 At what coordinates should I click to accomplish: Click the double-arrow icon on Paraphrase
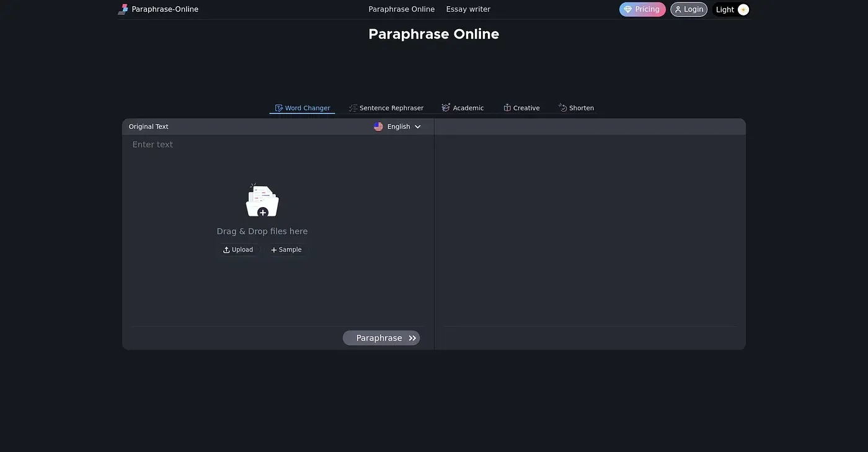pyautogui.click(x=412, y=338)
